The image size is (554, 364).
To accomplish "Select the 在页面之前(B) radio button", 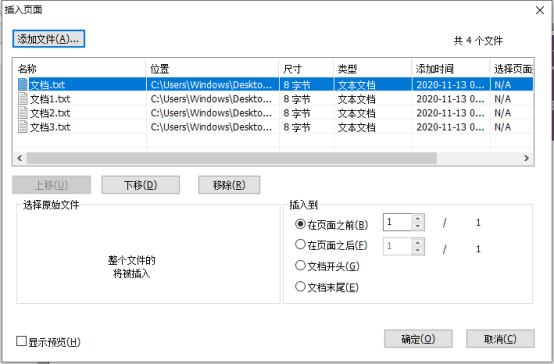I will 300,224.
